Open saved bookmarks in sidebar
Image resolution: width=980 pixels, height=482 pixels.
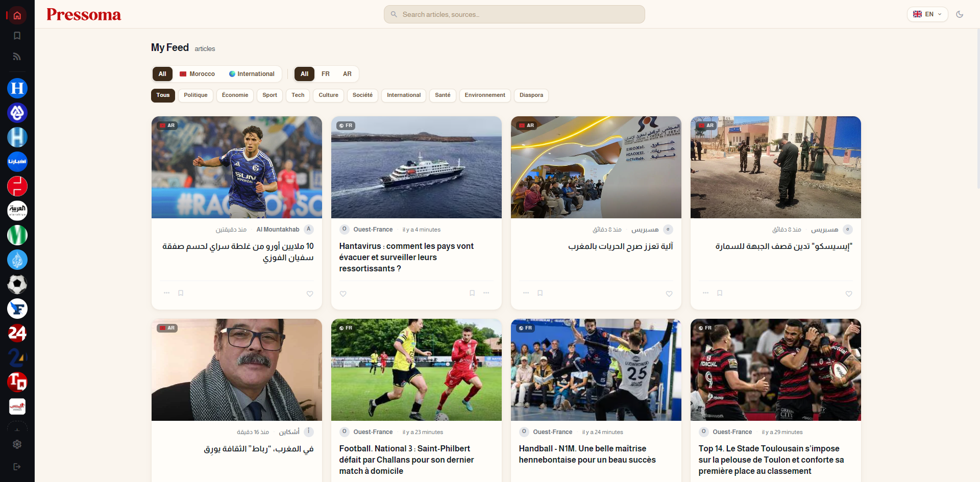[x=17, y=36]
